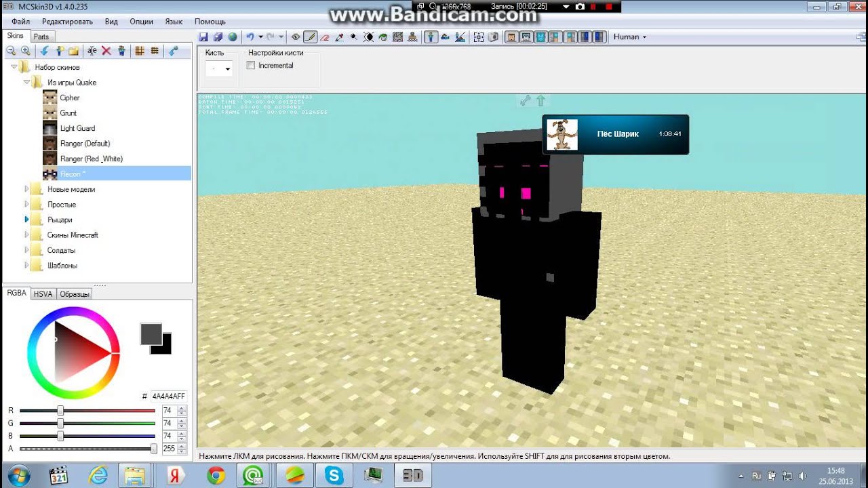Select the Dodge/Burn tool
The image size is (868, 488).
(354, 37)
